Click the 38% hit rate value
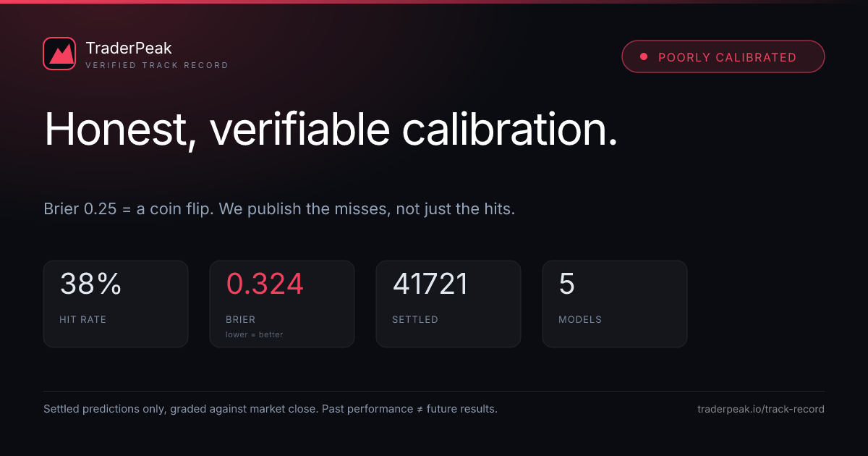The height and width of the screenshot is (456, 868). pos(90,284)
